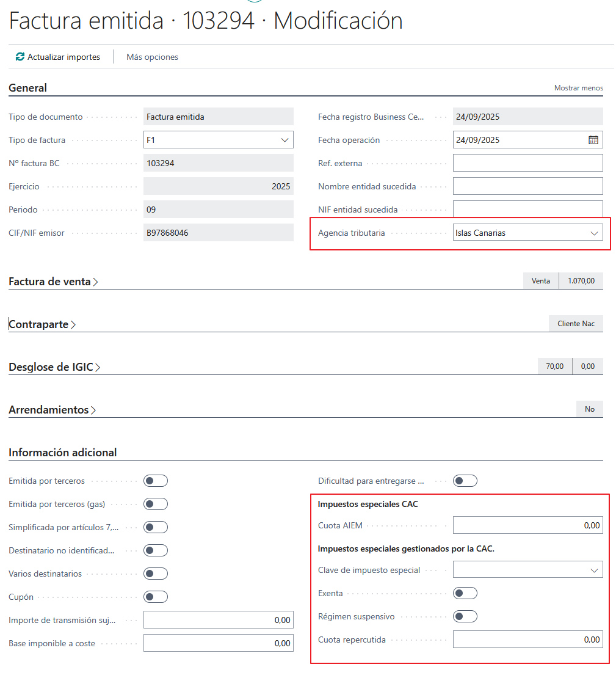Click Mostrar menos in General section

[x=578, y=88]
